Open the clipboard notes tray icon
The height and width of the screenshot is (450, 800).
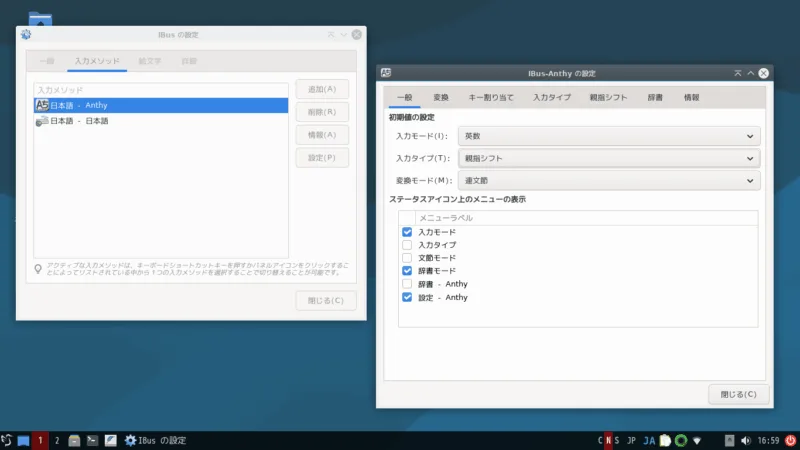tap(665, 440)
